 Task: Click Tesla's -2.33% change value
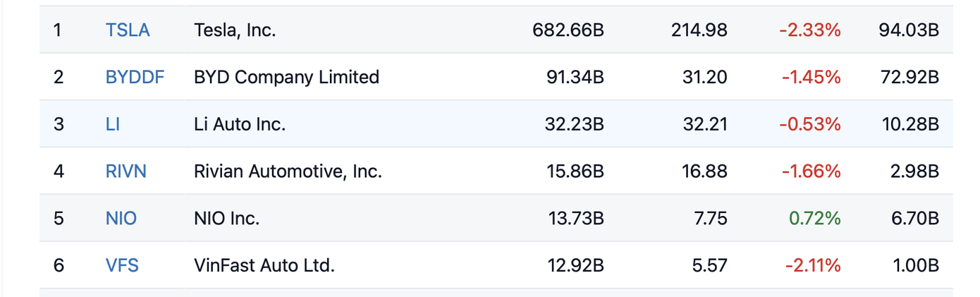(x=810, y=30)
